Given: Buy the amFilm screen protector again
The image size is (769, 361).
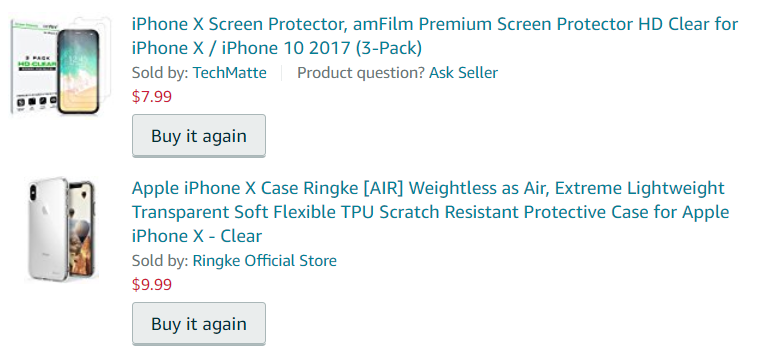Looking at the screenshot, I should pos(199,136).
